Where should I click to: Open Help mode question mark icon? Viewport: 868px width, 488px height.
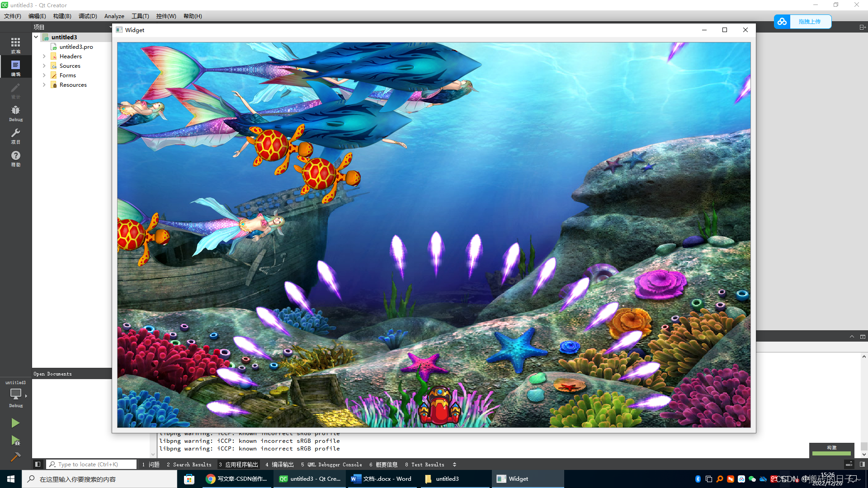16,158
